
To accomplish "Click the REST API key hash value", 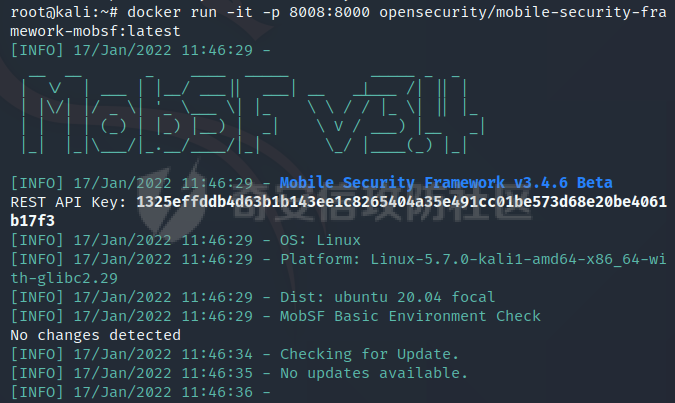I will pyautogui.click(x=401, y=202).
